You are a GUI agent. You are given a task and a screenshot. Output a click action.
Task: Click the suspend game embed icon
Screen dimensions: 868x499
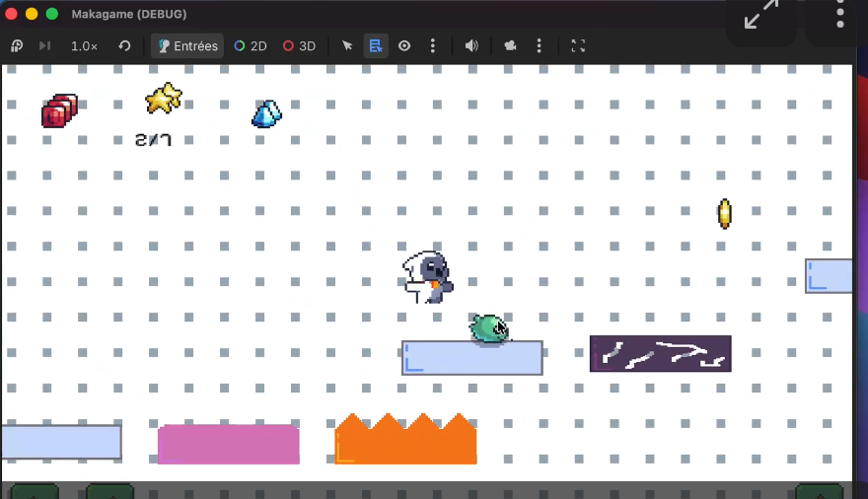(17, 46)
